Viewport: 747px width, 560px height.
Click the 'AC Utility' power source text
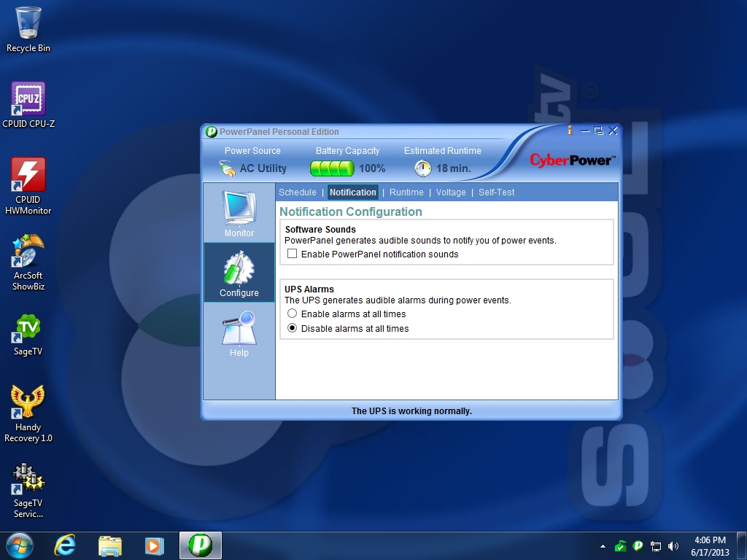[x=263, y=168]
